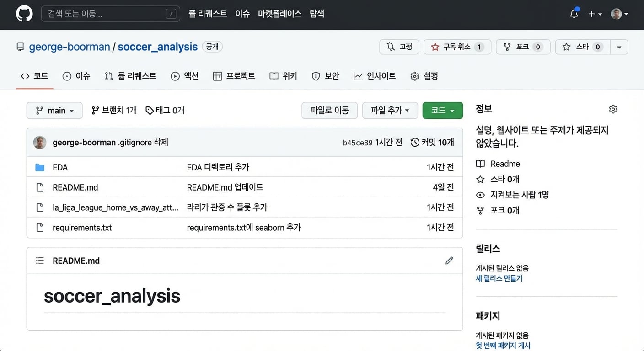Click the EDA folder icon
Image resolution: width=644 pixels, height=351 pixels.
(40, 167)
